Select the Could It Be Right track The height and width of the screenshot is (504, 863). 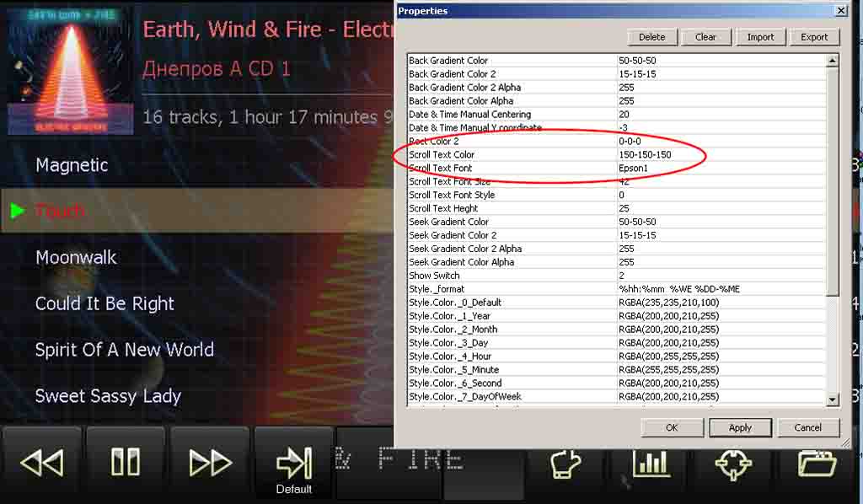[105, 303]
